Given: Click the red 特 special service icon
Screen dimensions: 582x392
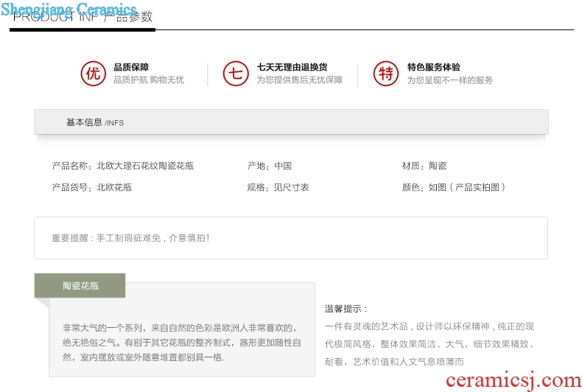Looking at the screenshot, I should [x=385, y=74].
